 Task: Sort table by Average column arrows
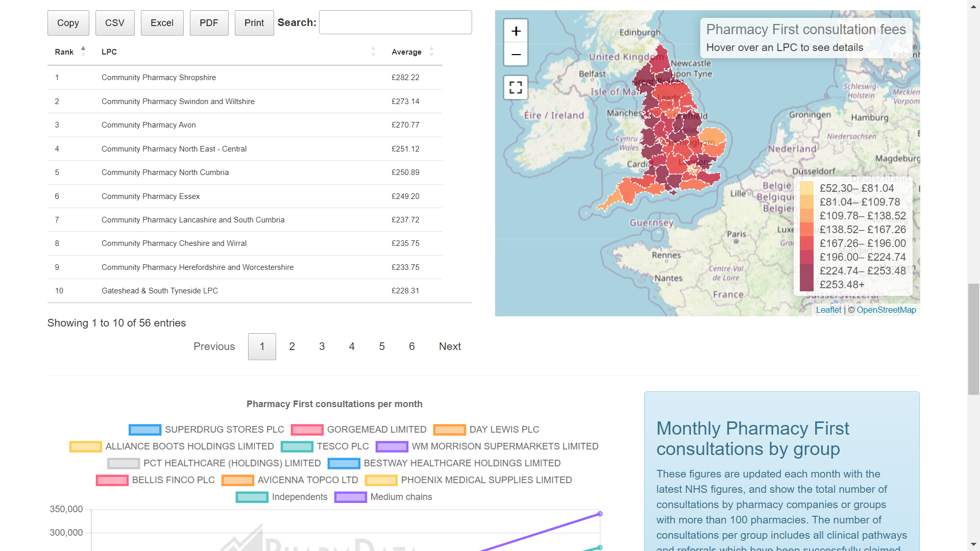pyautogui.click(x=431, y=52)
